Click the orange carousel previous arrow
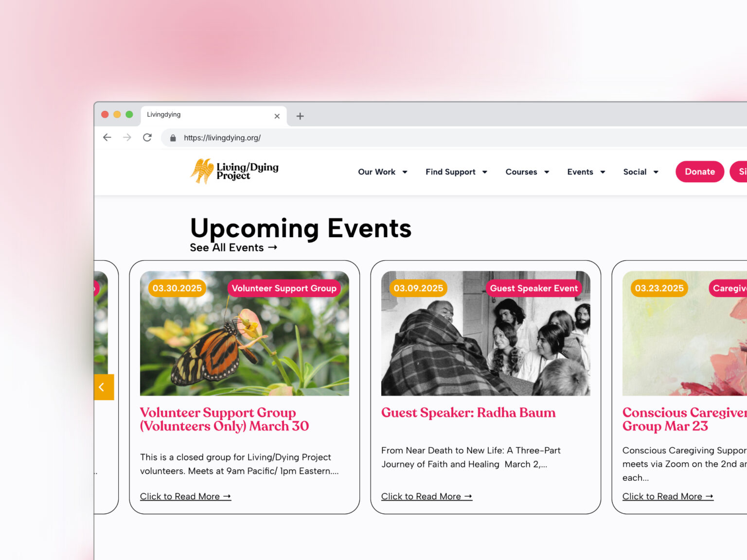This screenshot has height=560, width=747. (x=103, y=387)
